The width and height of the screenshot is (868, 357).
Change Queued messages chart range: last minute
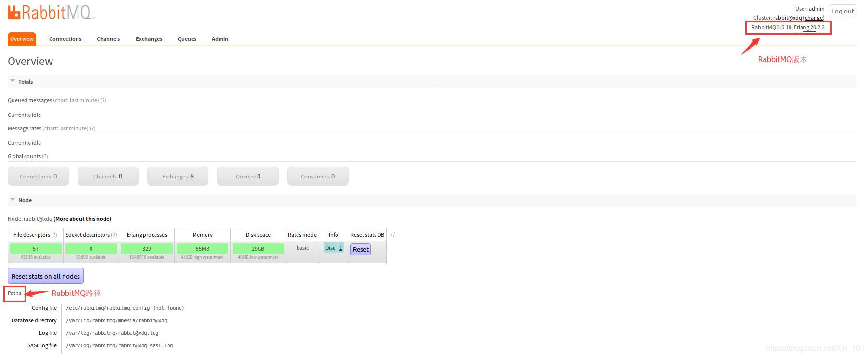(x=76, y=100)
